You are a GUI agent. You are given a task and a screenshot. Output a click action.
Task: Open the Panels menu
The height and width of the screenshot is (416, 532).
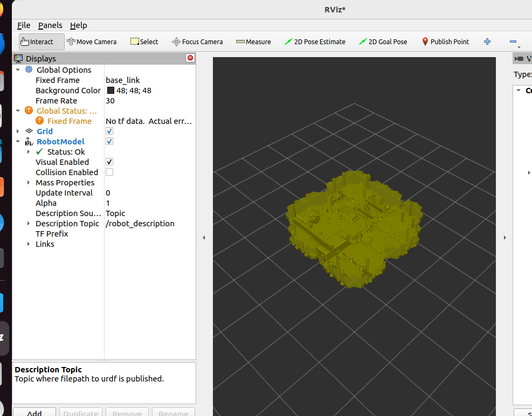click(50, 25)
